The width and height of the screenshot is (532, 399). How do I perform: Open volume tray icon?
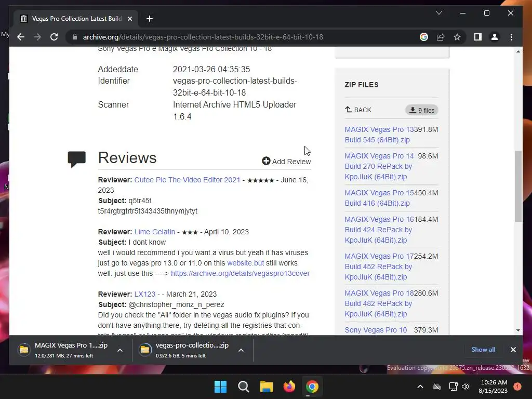click(x=465, y=387)
